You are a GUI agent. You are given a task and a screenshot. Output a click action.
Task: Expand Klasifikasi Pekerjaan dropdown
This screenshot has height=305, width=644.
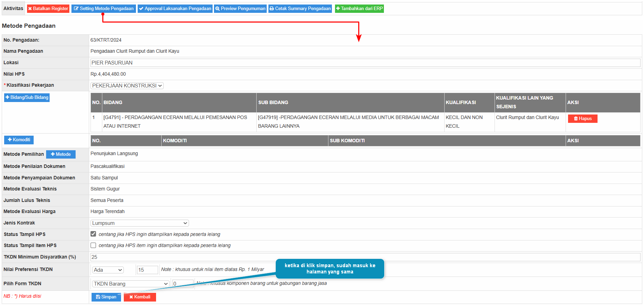(127, 86)
